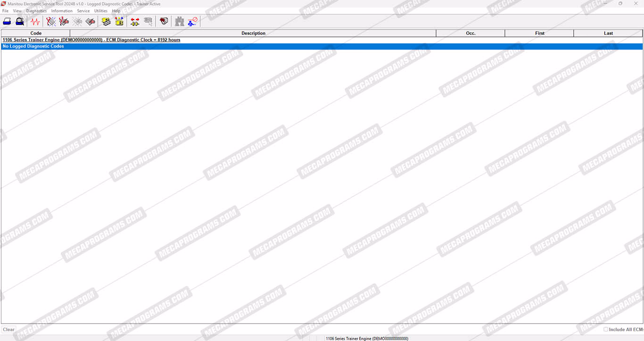644x341 pixels.
Task: Click the Occ. column header
Action: pos(470,33)
